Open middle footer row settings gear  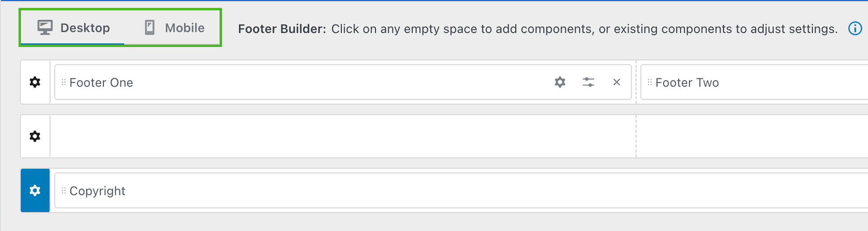(x=35, y=136)
